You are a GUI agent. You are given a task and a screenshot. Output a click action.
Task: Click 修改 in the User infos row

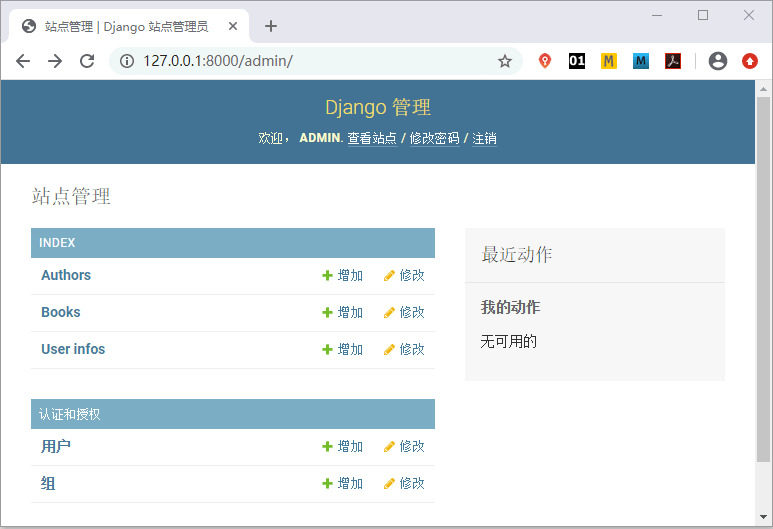[404, 349]
